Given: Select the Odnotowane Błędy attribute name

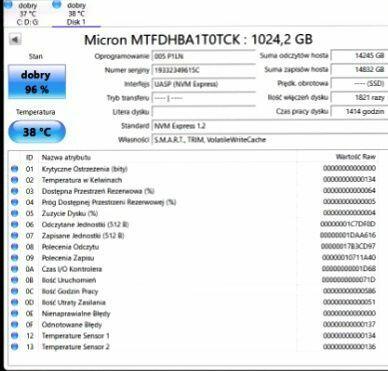Looking at the screenshot, I should (x=72, y=325).
